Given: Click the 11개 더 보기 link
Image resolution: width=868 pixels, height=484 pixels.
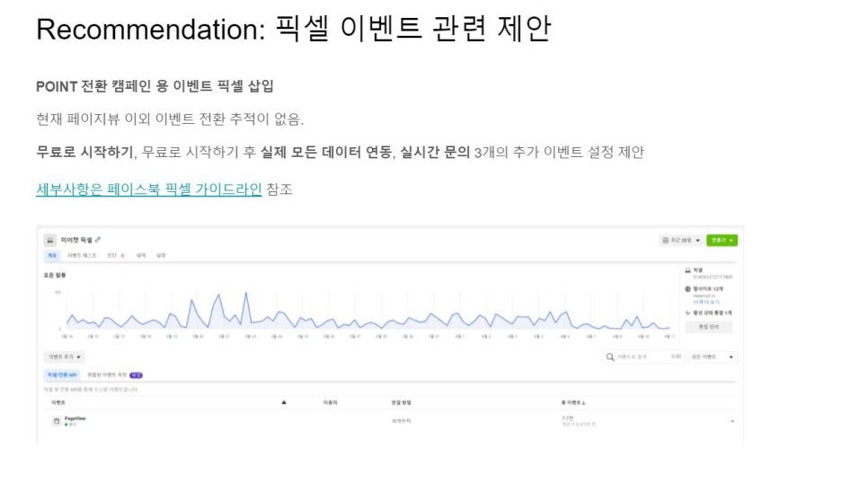Looking at the screenshot, I should tap(706, 302).
